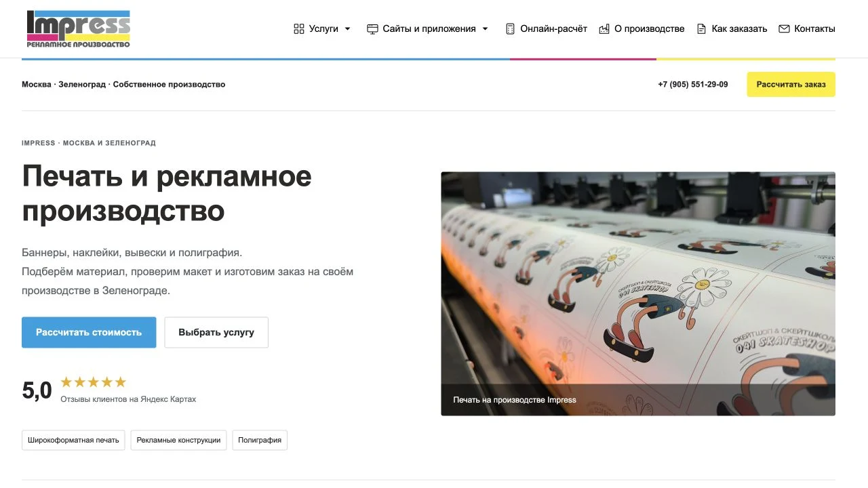This screenshot has width=868, height=488.
Task: Call the phone number +7 (905) 551-29-09
Action: point(693,85)
